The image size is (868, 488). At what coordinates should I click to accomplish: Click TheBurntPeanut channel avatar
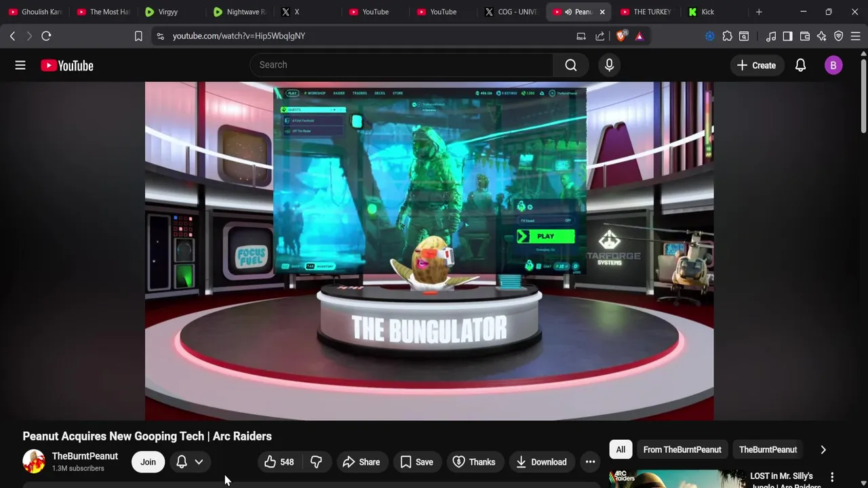[33, 462]
